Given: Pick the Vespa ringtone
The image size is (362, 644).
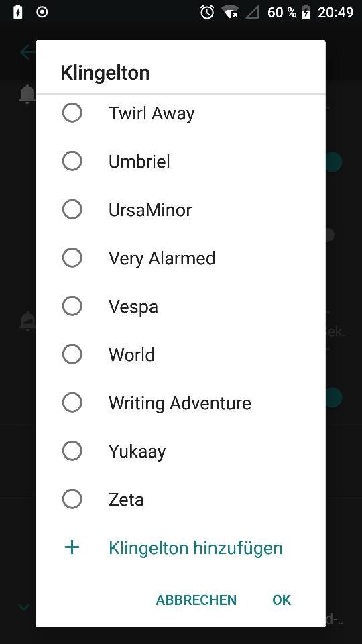Looking at the screenshot, I should point(181,306).
